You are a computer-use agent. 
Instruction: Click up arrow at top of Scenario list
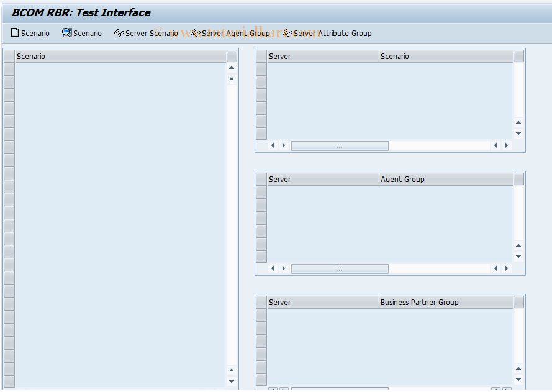[232, 68]
